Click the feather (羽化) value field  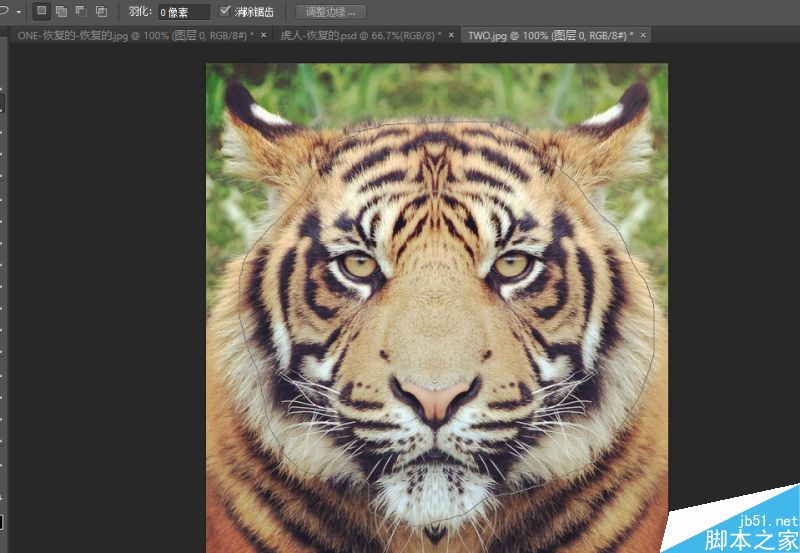tap(184, 12)
